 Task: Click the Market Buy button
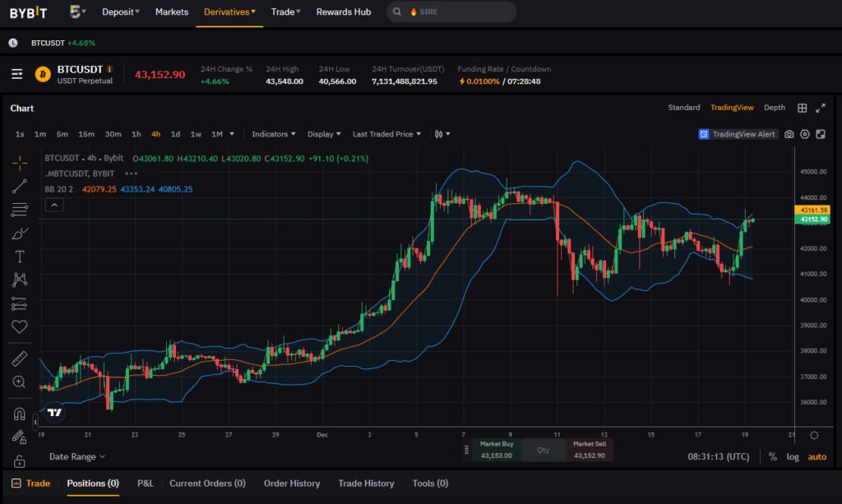pyautogui.click(x=496, y=450)
